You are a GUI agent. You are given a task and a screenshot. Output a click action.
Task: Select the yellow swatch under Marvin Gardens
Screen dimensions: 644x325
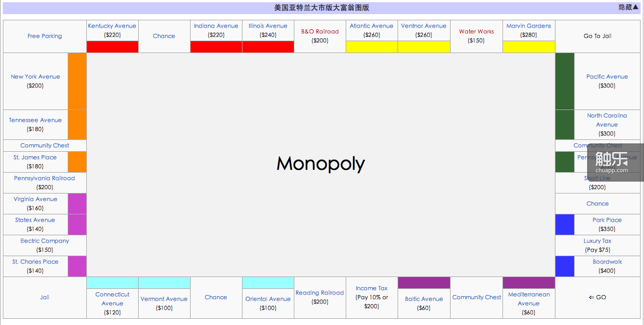pos(528,47)
